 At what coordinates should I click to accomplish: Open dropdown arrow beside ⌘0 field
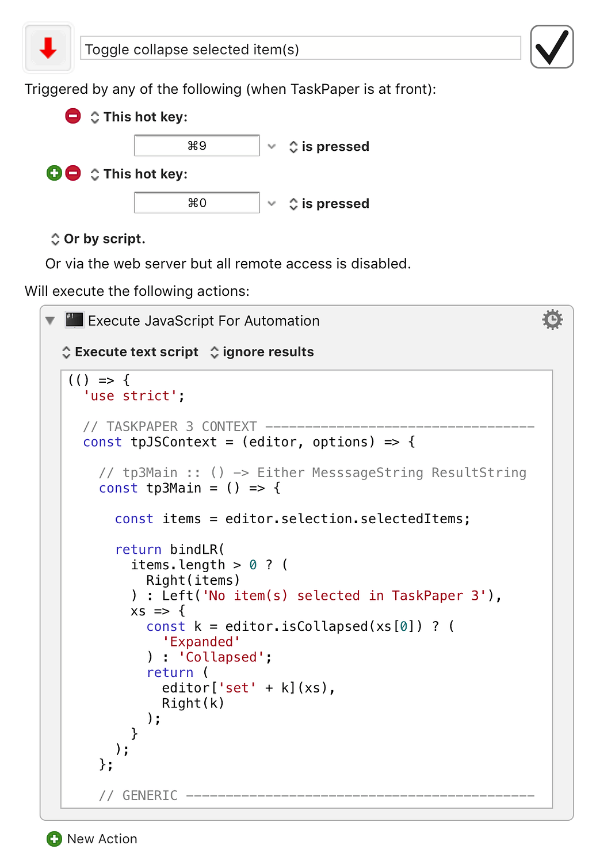[272, 203]
